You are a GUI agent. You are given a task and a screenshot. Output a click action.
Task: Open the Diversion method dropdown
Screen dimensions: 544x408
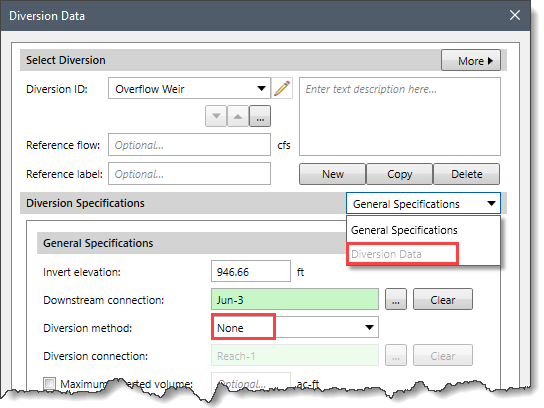coord(295,327)
